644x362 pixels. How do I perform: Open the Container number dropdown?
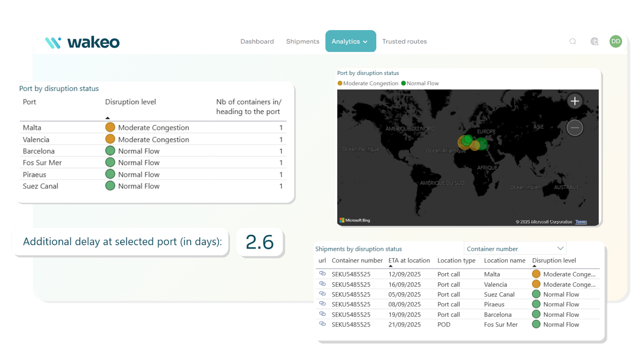pos(515,248)
